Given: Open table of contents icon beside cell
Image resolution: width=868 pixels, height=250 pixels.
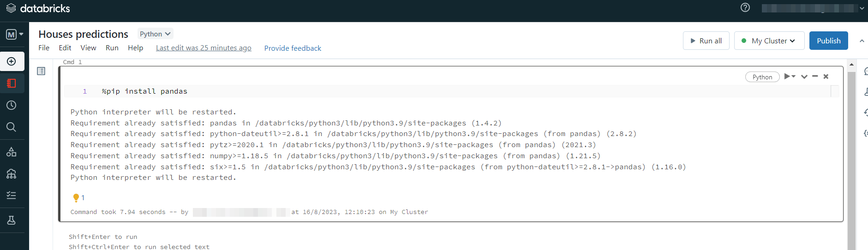Looking at the screenshot, I should pos(41,71).
